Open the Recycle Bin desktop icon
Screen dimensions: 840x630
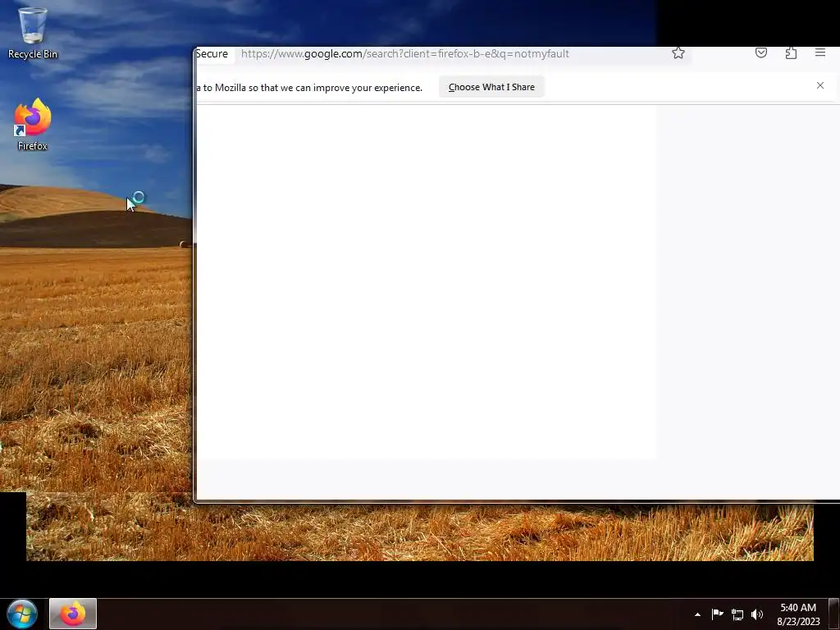click(x=33, y=33)
